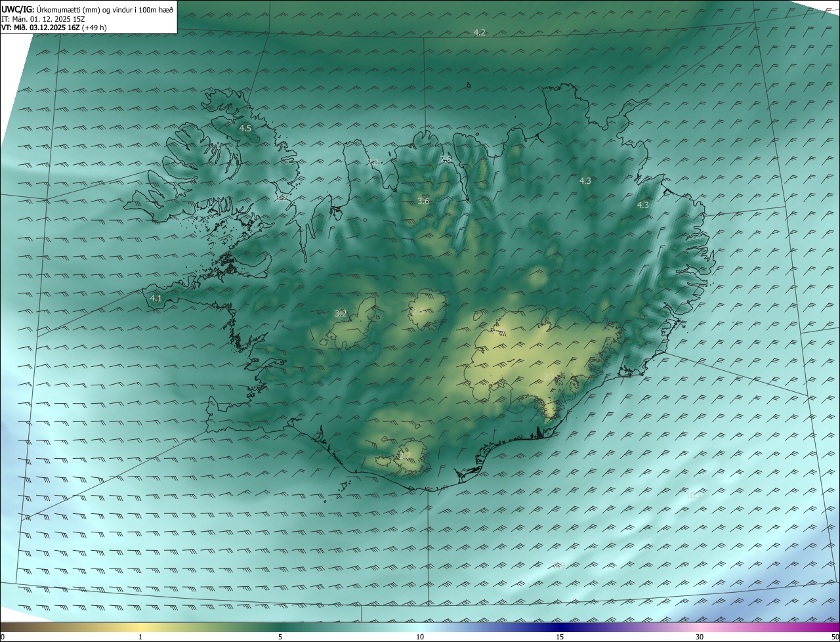840x642 pixels.
Task: Click the 50 tick on the color scale
Action: 835,637
